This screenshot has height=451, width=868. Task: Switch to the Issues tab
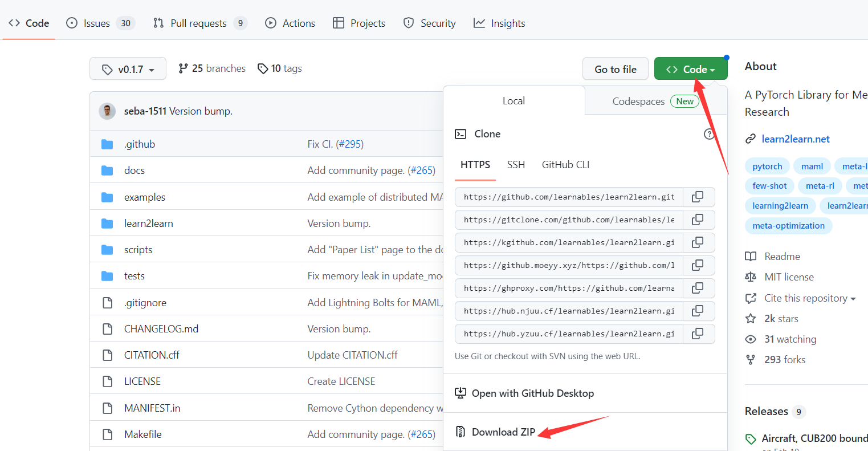100,23
